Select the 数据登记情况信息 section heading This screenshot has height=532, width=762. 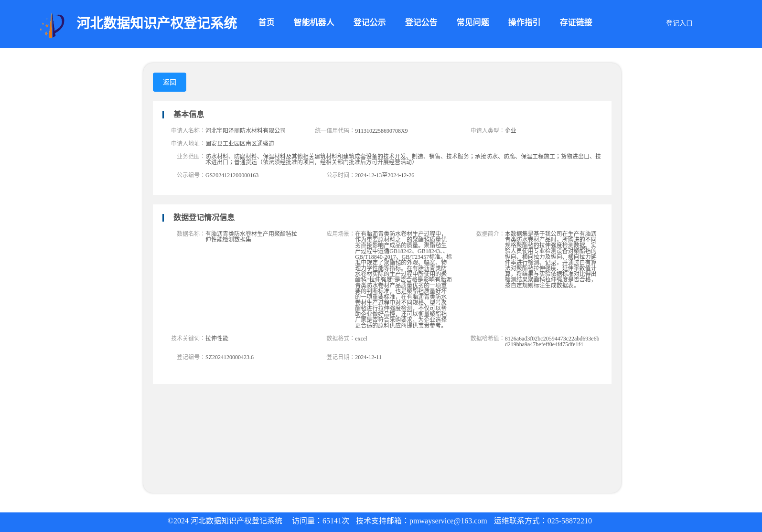(204, 217)
